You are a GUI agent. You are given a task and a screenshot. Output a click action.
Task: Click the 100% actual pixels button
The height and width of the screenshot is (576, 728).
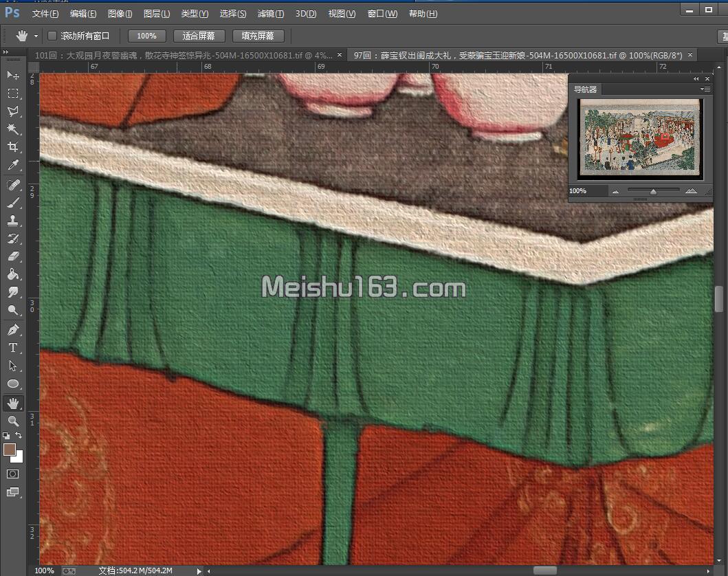point(146,36)
